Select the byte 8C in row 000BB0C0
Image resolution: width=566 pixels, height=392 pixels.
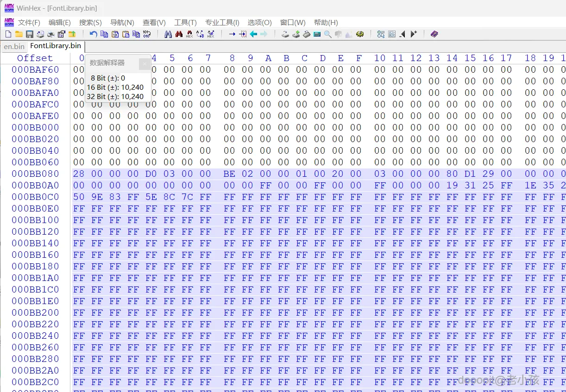(x=169, y=197)
